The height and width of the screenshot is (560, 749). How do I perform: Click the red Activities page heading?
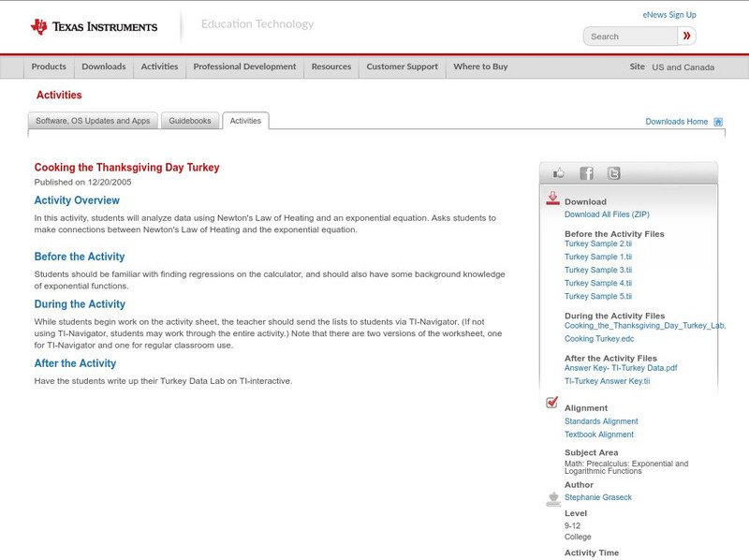(59, 96)
